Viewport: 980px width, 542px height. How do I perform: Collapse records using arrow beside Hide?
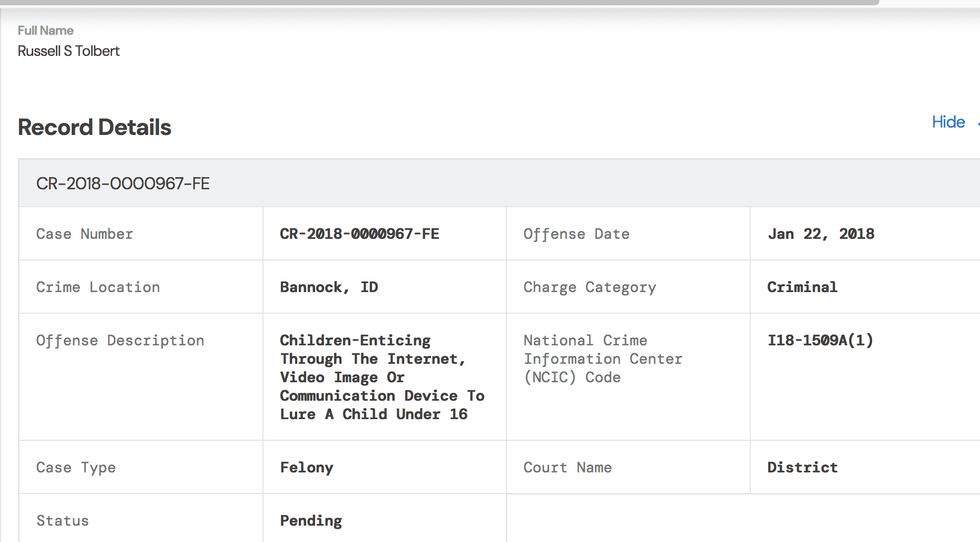coord(977,123)
